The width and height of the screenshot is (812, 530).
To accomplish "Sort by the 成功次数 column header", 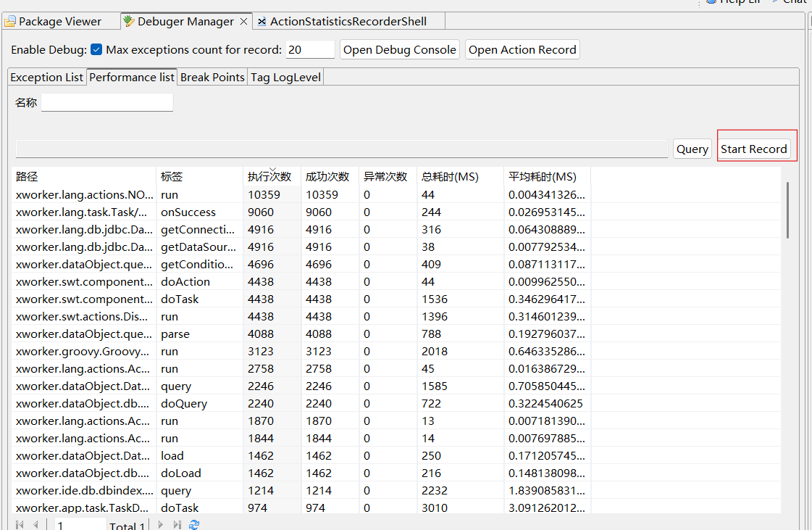I will coord(330,177).
